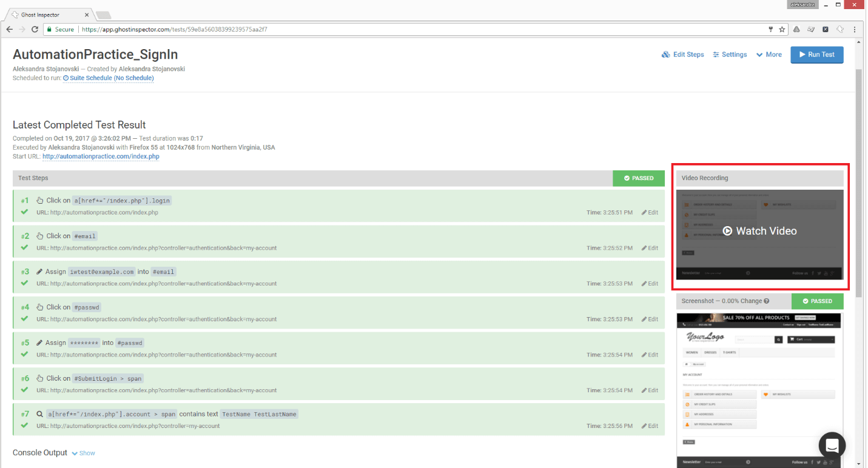Click the green Secure padlock icon

coord(49,29)
